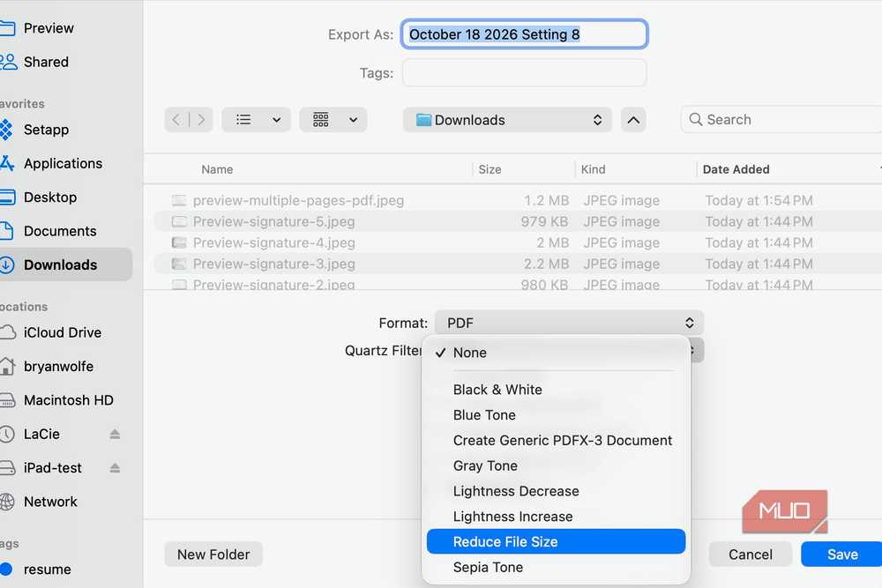Viewport: 882px width, 588px height.
Task: Open the Format PDF dropdown
Action: (569, 324)
